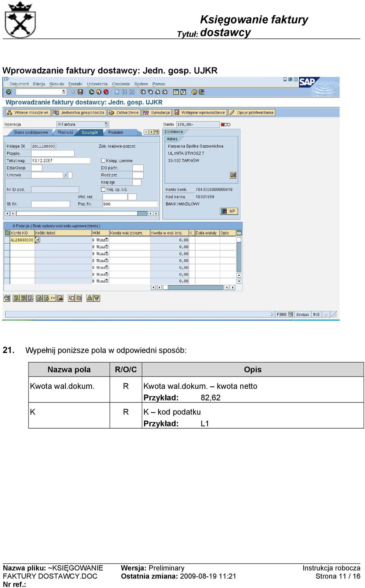This screenshot has width=365, height=588.
Task: Open the tab list button after Podatek
Action: click(157, 132)
